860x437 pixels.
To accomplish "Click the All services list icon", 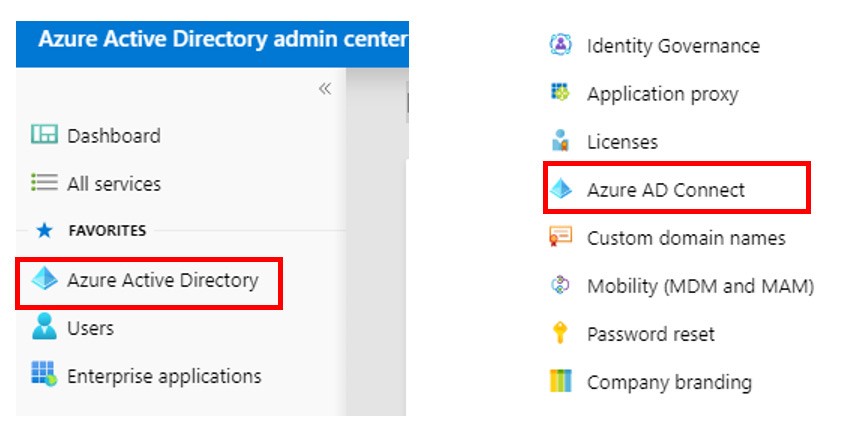I will point(44,182).
